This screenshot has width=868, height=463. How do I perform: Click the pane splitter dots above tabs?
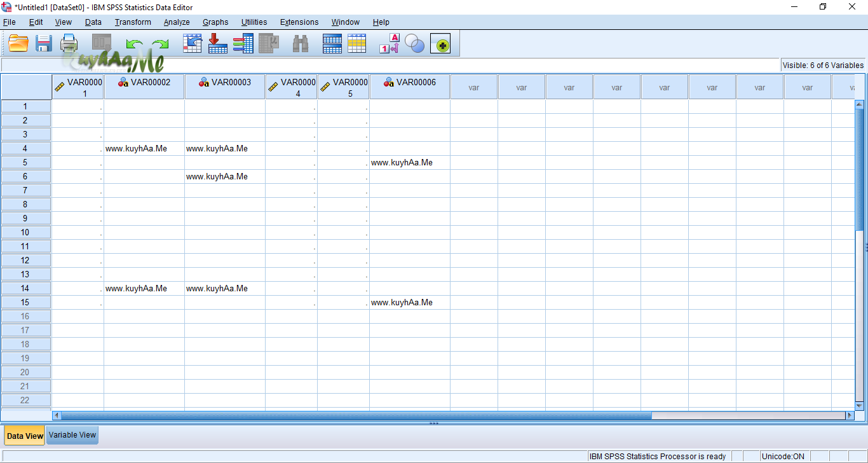[434, 423]
